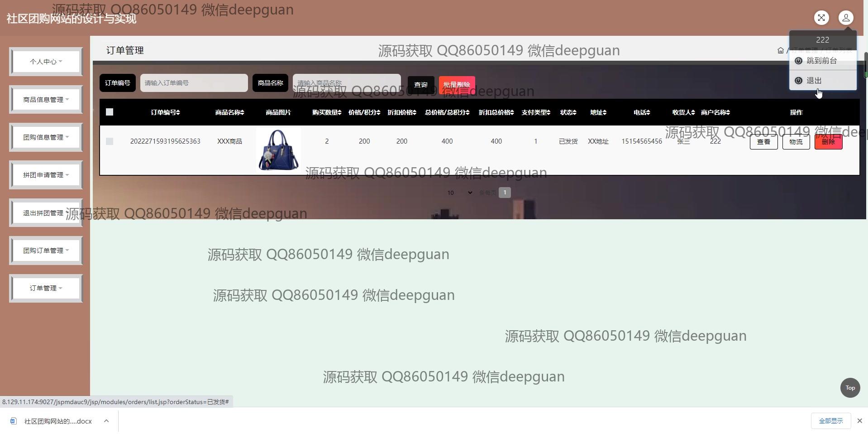The width and height of the screenshot is (868, 434).
Task: Click the fullscreen toggle icon in header
Action: 821,18
